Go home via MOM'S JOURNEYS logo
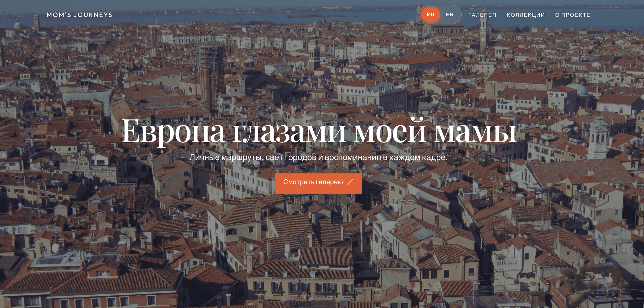Image resolution: width=644 pixels, height=308 pixels. click(x=79, y=15)
